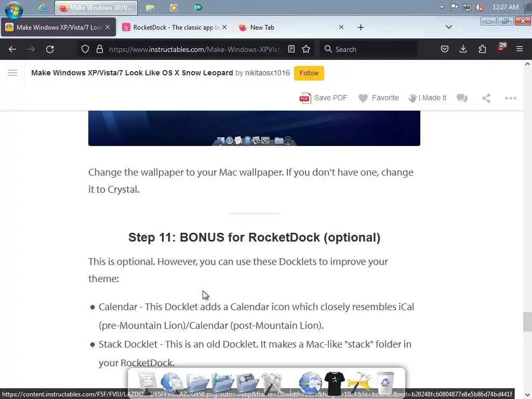Image resolution: width=532 pixels, height=399 pixels.
Task: Bookmark this page with the star
Action: [306, 49]
